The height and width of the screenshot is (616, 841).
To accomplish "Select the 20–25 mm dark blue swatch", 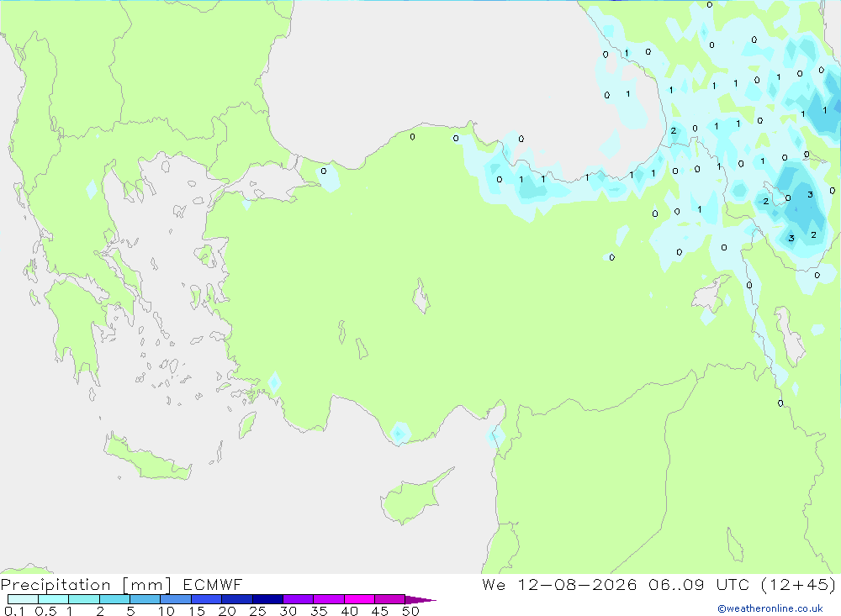I will [x=237, y=599].
